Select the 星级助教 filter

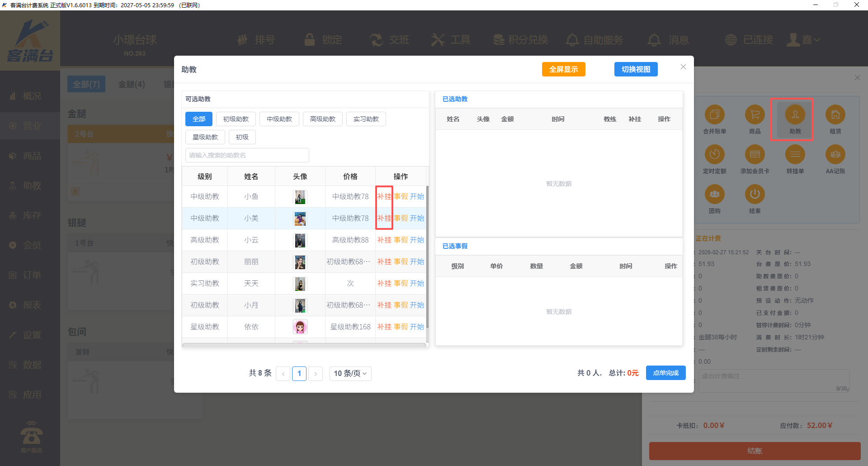tap(205, 137)
